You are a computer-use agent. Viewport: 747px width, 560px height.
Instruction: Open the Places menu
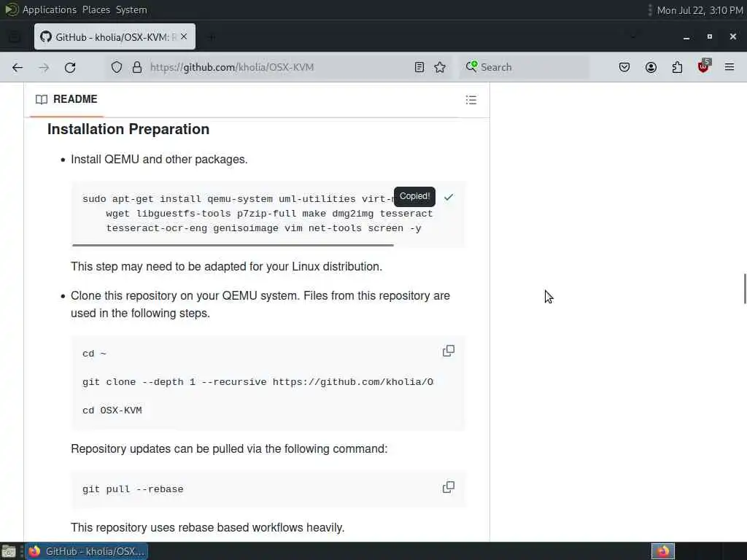[96, 9]
